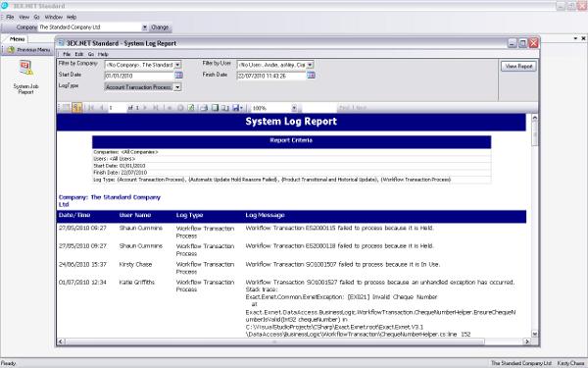Click the back to parent report icon
Image resolution: width=588 pixels, height=368 pixels.
(170, 108)
